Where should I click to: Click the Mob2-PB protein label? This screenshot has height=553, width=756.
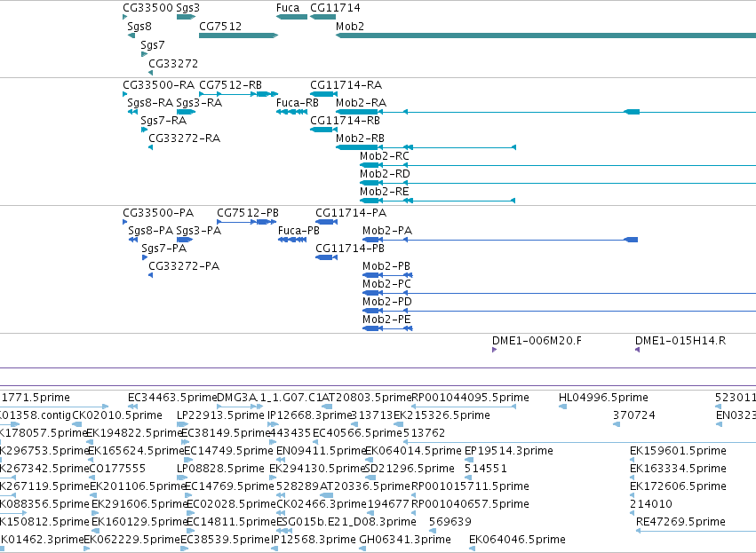386,267
